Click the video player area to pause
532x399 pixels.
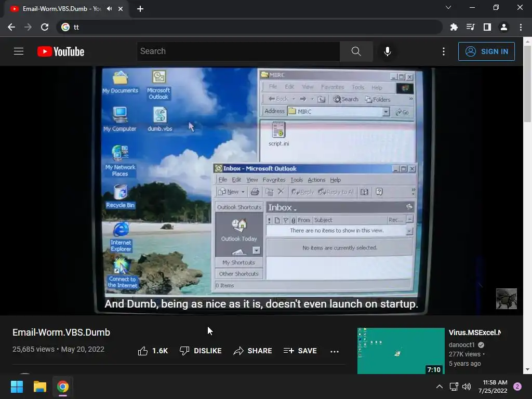261,190
